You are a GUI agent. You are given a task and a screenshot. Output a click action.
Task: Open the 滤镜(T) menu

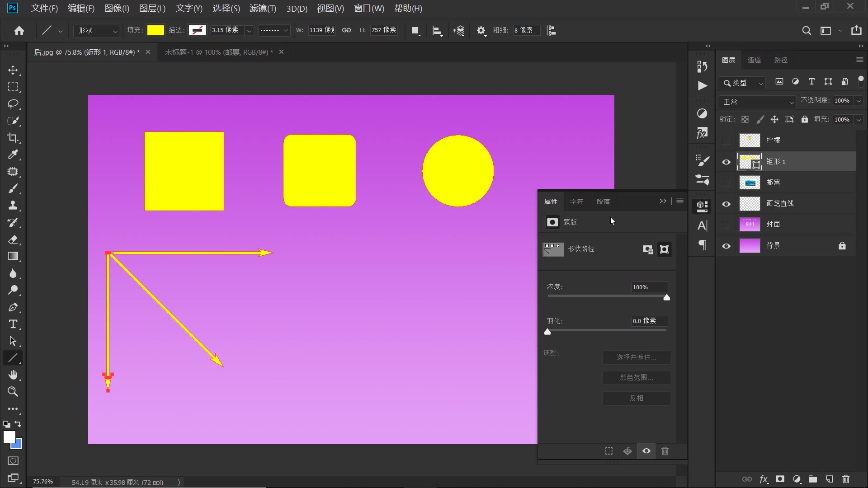[263, 9]
